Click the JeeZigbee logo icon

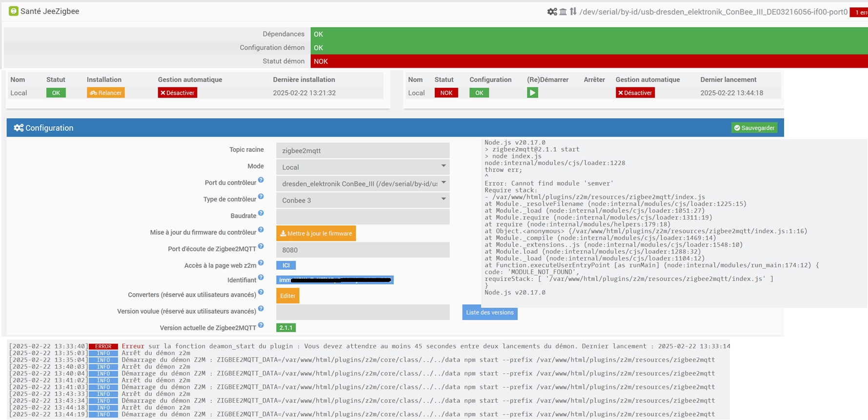click(14, 11)
